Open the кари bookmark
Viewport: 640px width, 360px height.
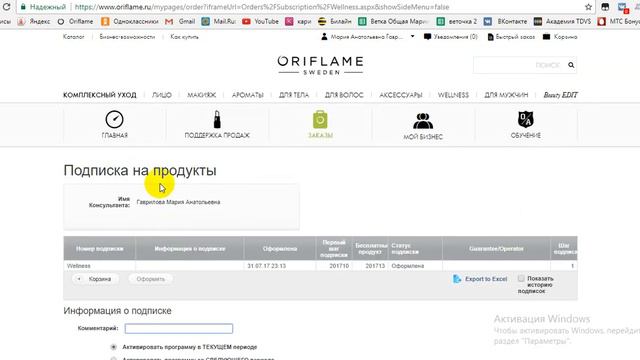[298, 22]
